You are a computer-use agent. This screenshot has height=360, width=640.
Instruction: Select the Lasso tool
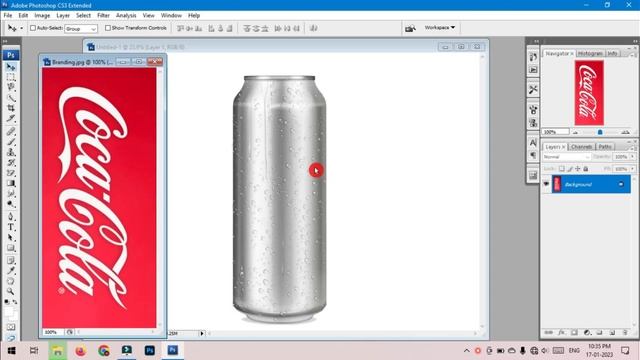(x=11, y=87)
